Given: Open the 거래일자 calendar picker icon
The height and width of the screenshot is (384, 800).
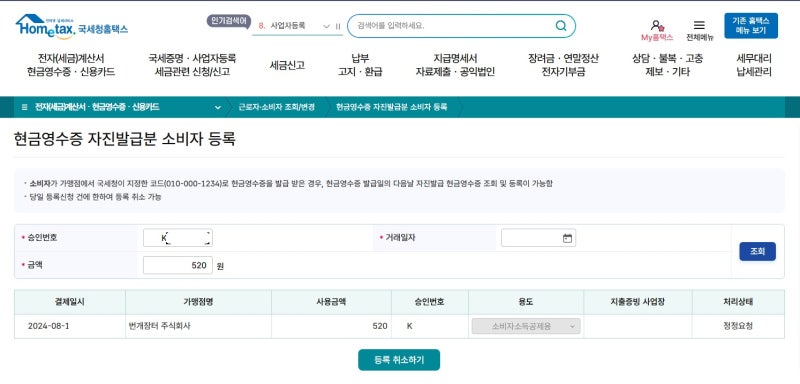Looking at the screenshot, I should tap(567, 238).
